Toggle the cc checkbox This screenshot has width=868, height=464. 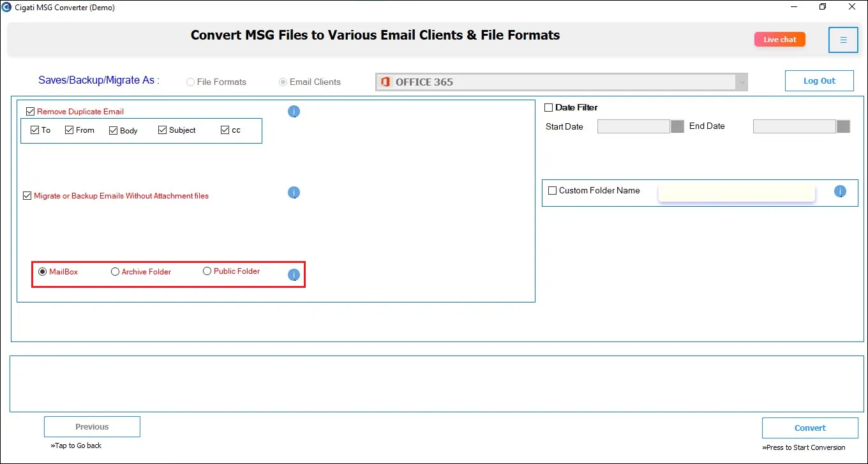(x=225, y=130)
